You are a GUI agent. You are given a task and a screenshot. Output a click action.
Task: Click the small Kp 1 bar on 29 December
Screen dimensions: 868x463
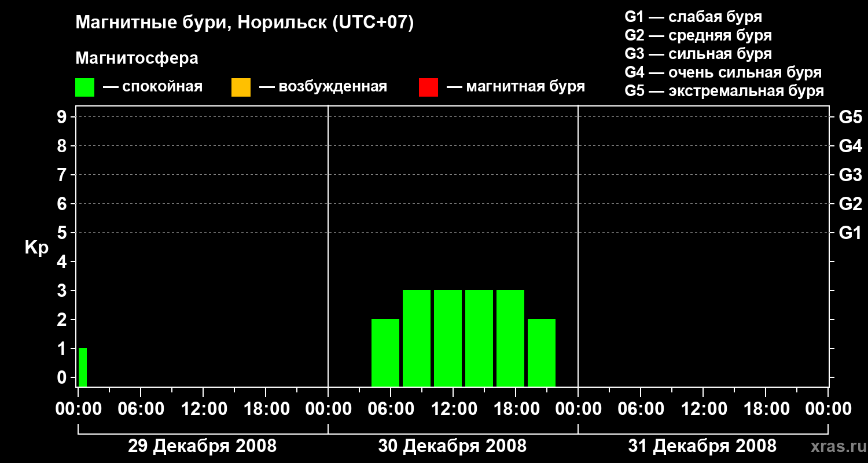[83, 367]
